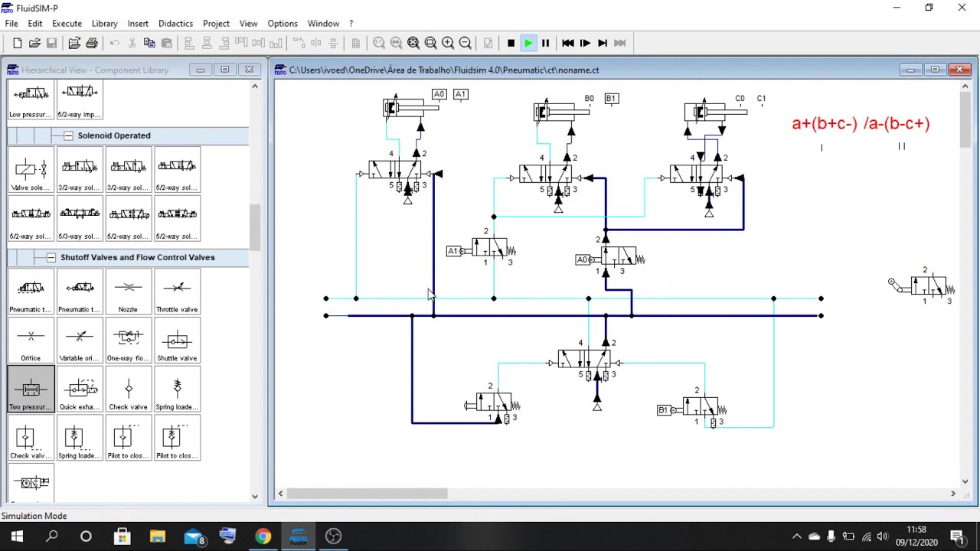Screen dimensions: 980x551
Task: Open Windows Start menu
Action: [x=17, y=536]
